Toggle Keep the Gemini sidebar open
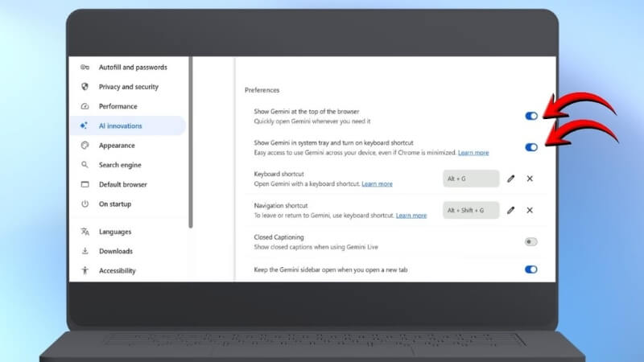The height and width of the screenshot is (362, 644). 530,269
